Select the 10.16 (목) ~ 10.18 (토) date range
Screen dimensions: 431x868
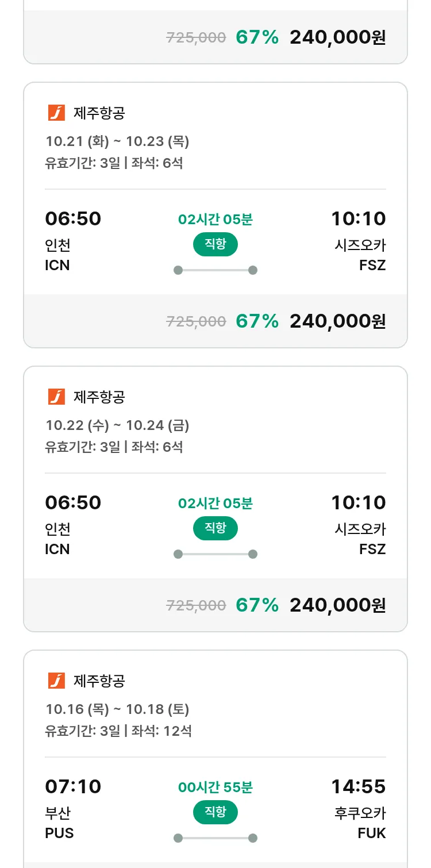pyautogui.click(x=117, y=709)
